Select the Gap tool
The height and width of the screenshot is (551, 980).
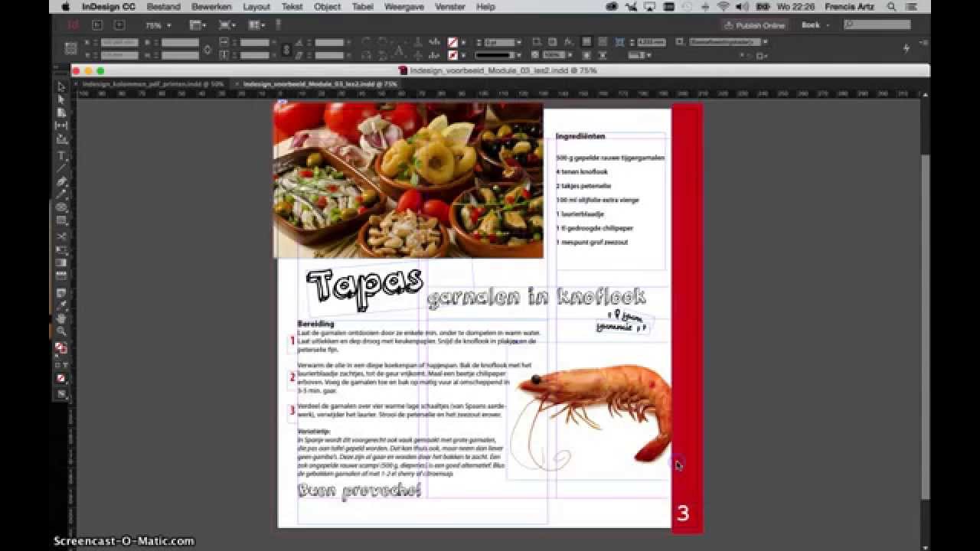pos(61,126)
